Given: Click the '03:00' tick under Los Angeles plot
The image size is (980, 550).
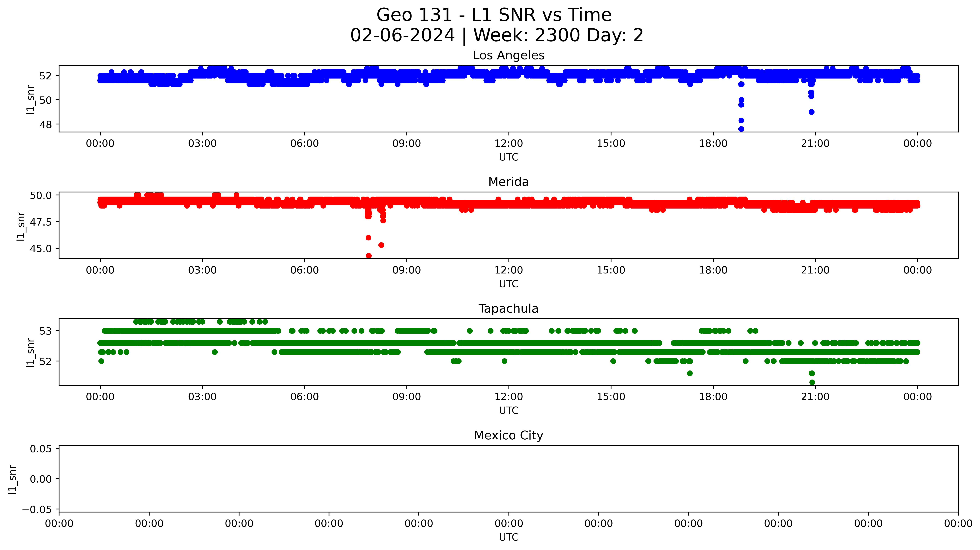Looking at the screenshot, I should point(202,143).
